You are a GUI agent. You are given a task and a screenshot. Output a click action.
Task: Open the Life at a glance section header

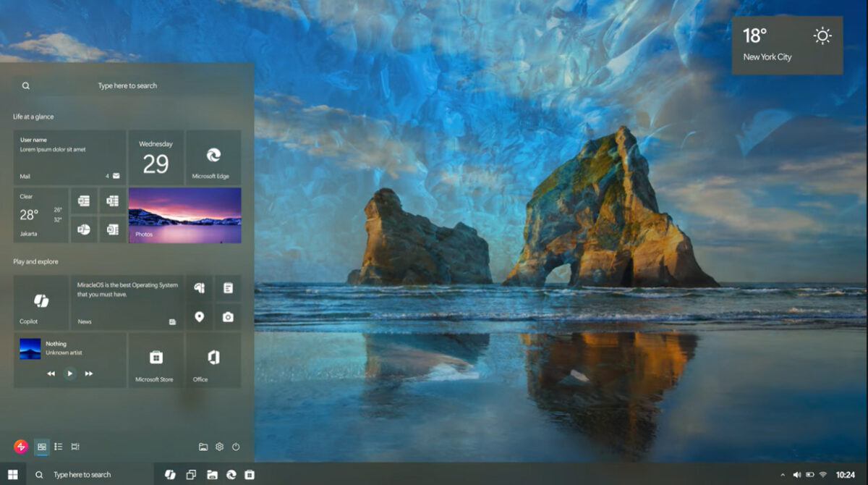coord(35,117)
